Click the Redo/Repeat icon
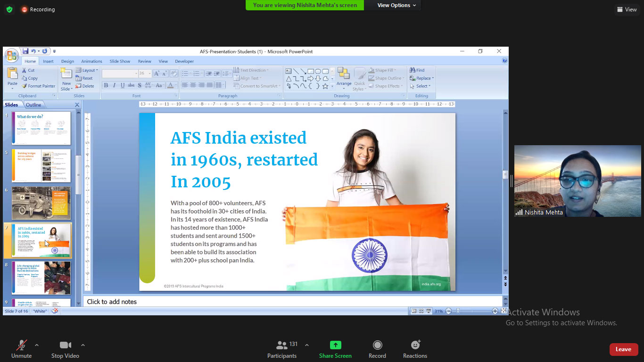This screenshot has height=362, width=644. [x=45, y=51]
